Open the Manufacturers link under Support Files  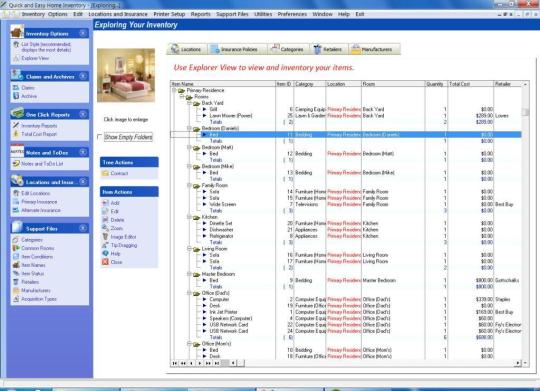(36, 290)
